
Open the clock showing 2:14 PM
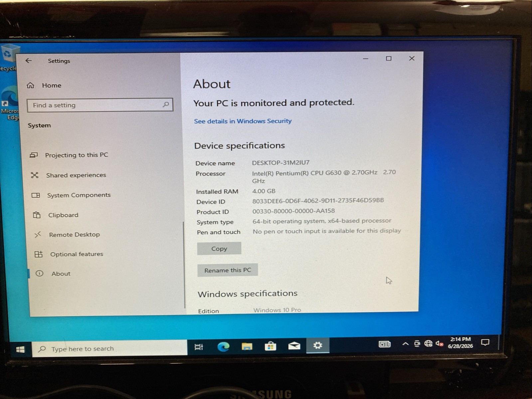point(460,342)
